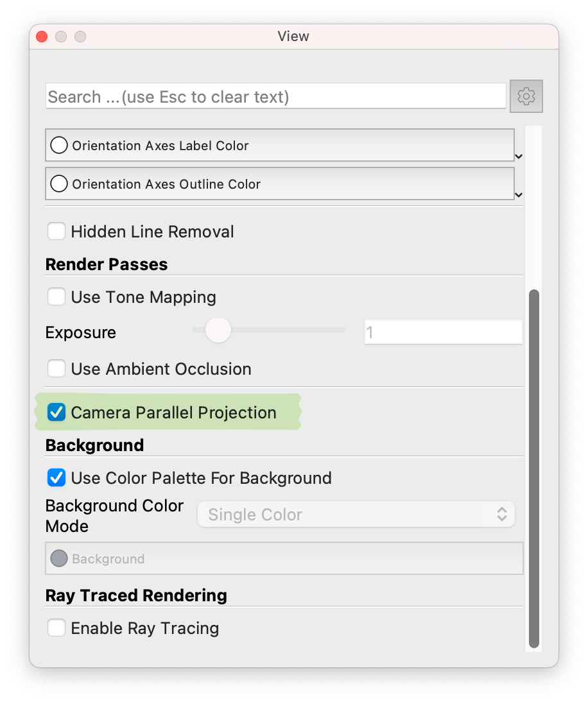This screenshot has height=702, width=588.
Task: Enable Use Ambient Occlusion option
Action: pyautogui.click(x=56, y=369)
